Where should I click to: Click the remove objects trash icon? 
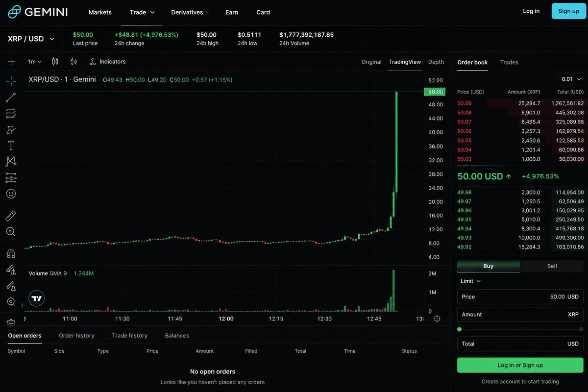point(11,322)
